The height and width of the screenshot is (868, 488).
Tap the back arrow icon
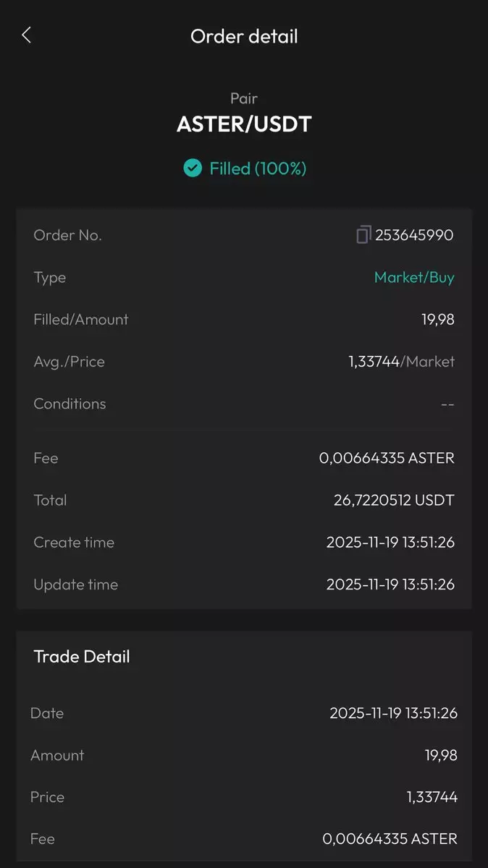pyautogui.click(x=27, y=35)
